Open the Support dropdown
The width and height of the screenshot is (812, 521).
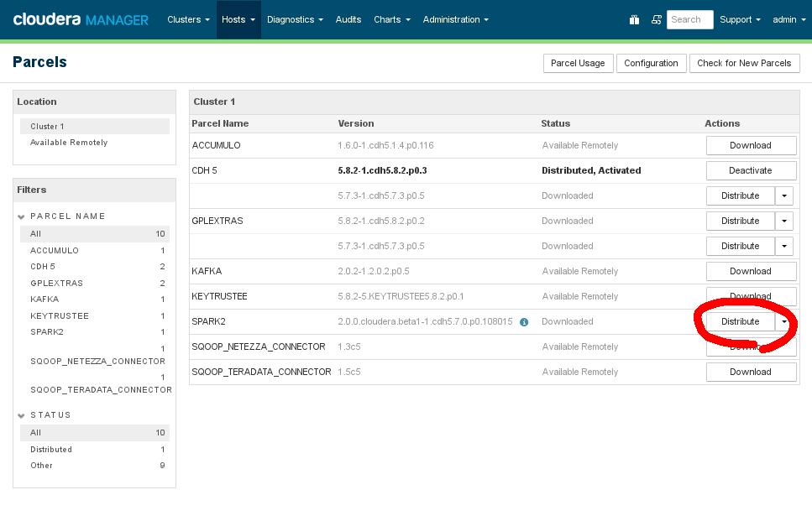(740, 19)
